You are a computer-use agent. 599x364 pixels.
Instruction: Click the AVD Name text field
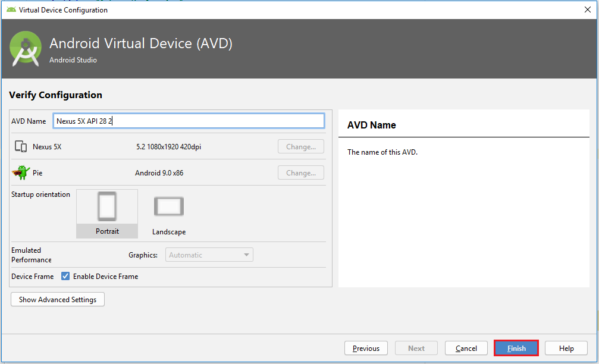click(x=189, y=121)
